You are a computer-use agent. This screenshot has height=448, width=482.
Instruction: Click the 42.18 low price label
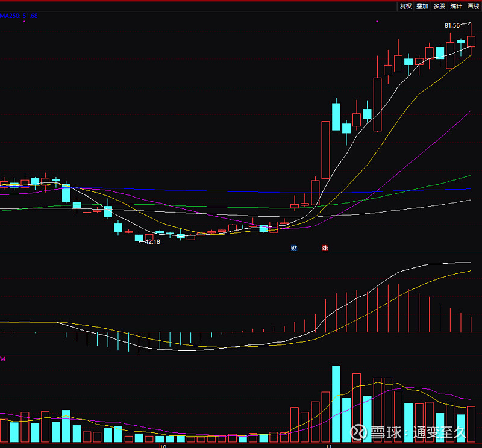(x=152, y=242)
